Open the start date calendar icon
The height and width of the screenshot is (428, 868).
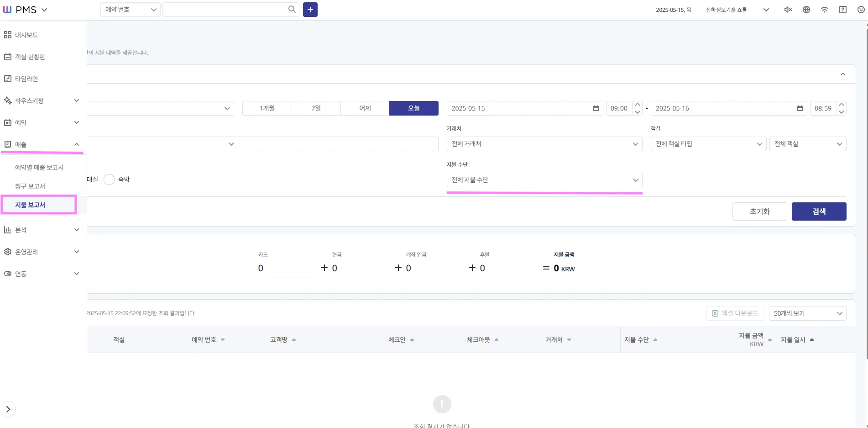(x=596, y=108)
